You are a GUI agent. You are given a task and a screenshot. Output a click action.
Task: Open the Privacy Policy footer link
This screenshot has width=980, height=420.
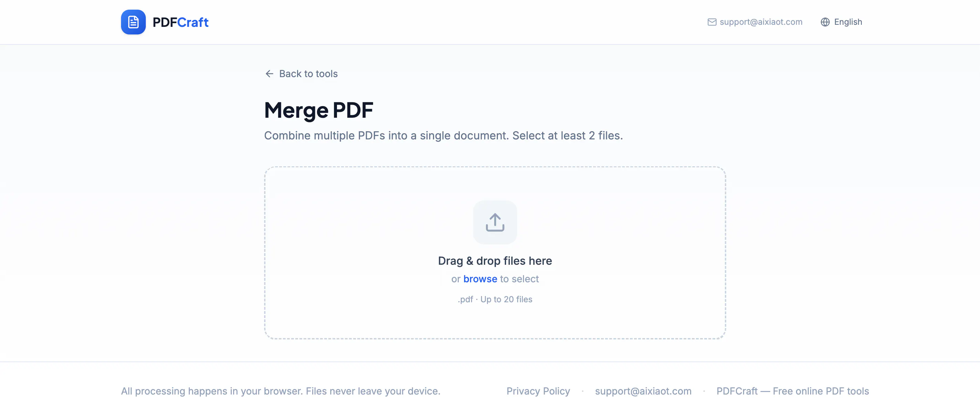[x=538, y=391]
